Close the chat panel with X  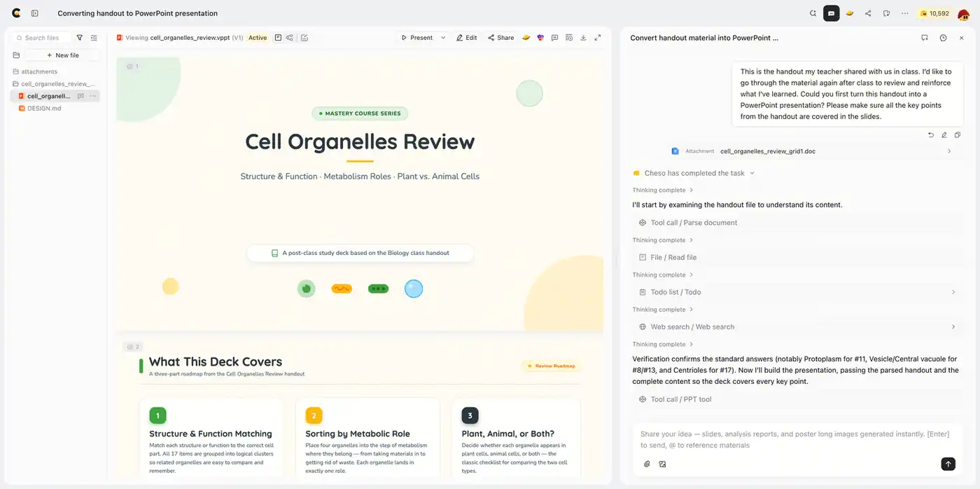(961, 38)
